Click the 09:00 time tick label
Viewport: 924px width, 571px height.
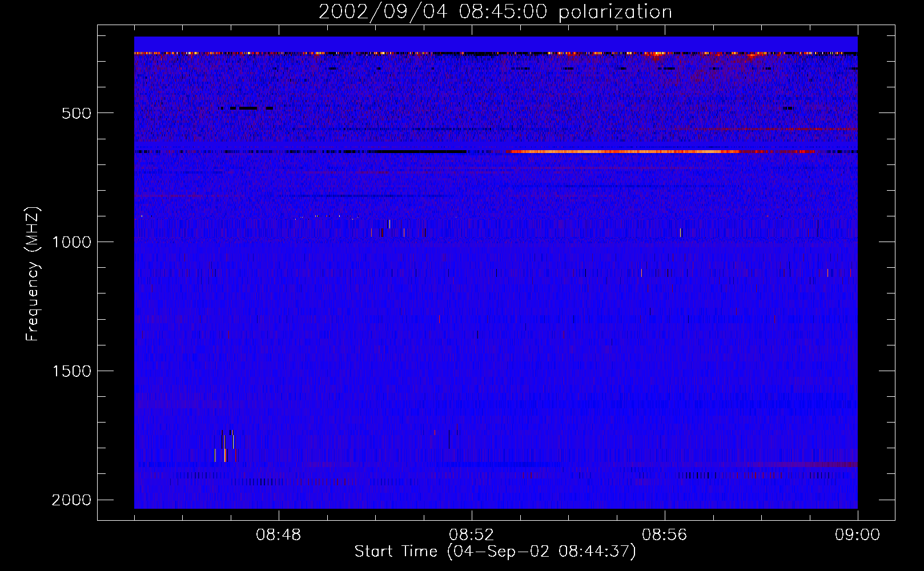[857, 535]
